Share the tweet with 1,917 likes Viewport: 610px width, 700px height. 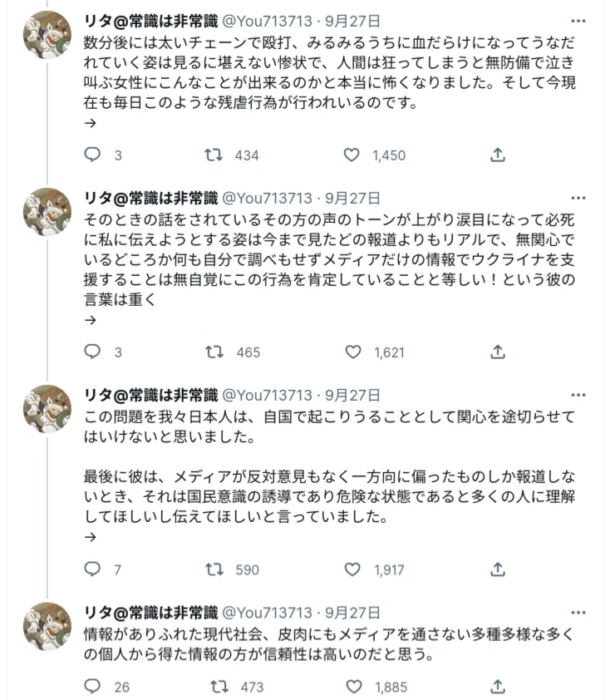tap(498, 569)
